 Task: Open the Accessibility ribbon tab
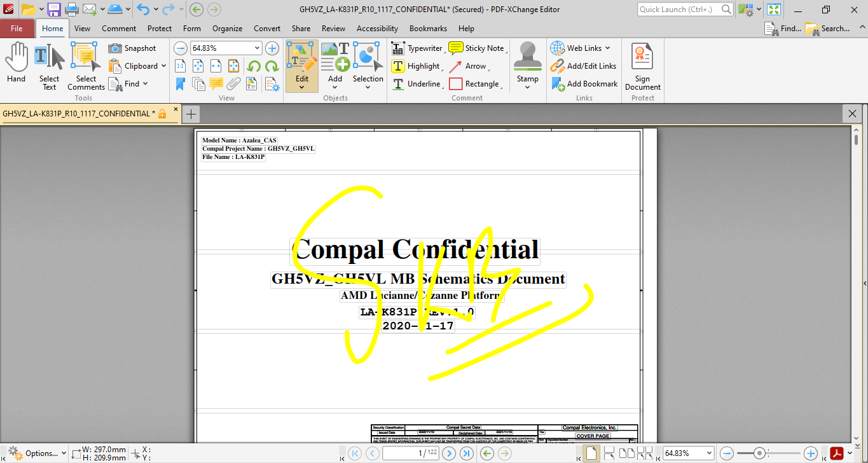[377, 29]
